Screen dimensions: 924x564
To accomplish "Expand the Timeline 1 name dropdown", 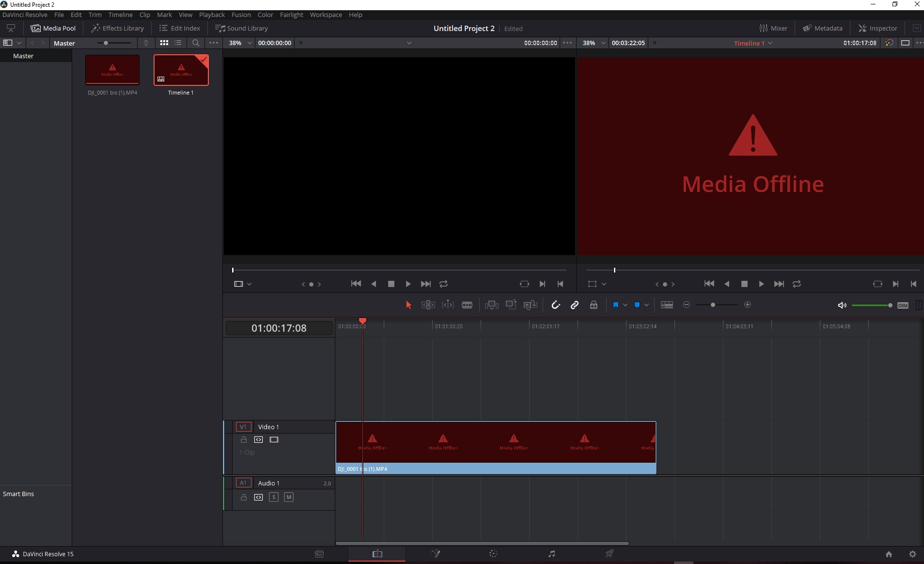I will pos(770,43).
